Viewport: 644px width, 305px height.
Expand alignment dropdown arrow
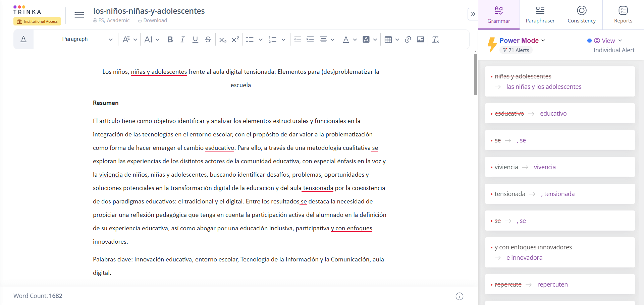point(332,40)
